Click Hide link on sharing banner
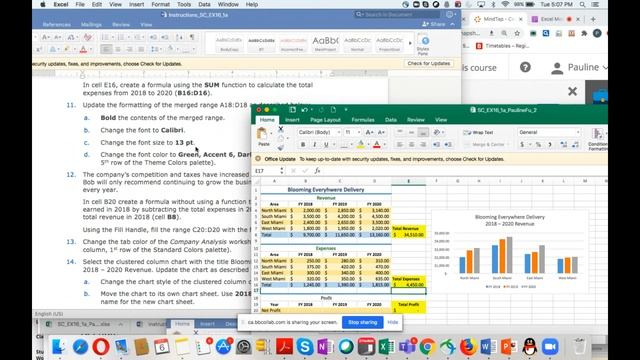640x360 pixels. click(x=393, y=322)
